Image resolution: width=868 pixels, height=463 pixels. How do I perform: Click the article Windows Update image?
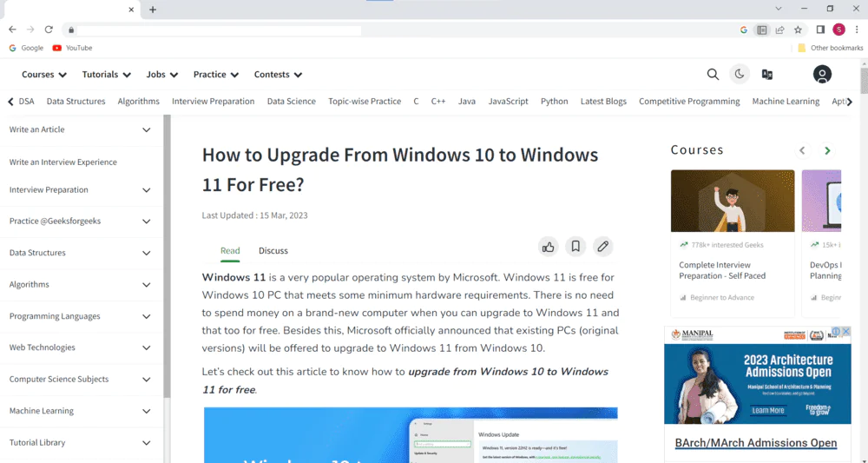(x=411, y=435)
